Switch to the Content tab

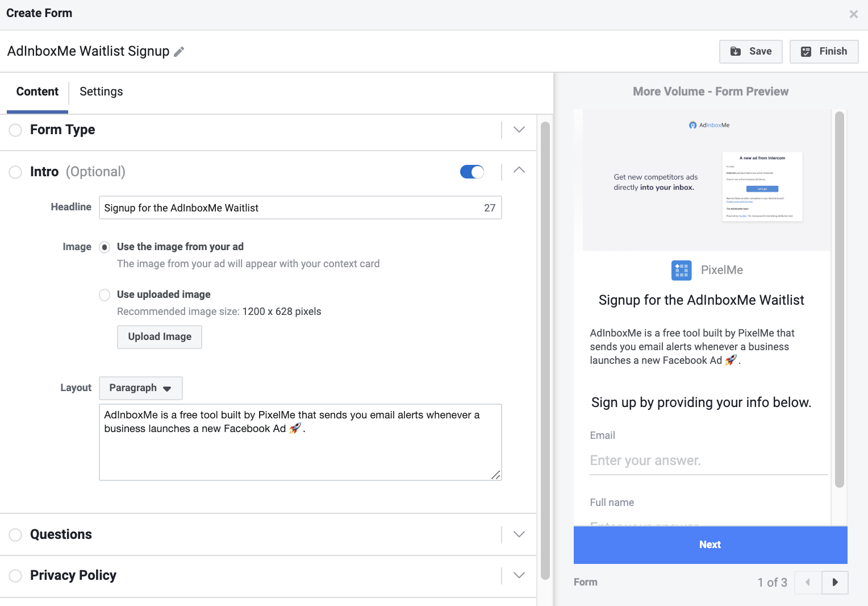click(37, 92)
